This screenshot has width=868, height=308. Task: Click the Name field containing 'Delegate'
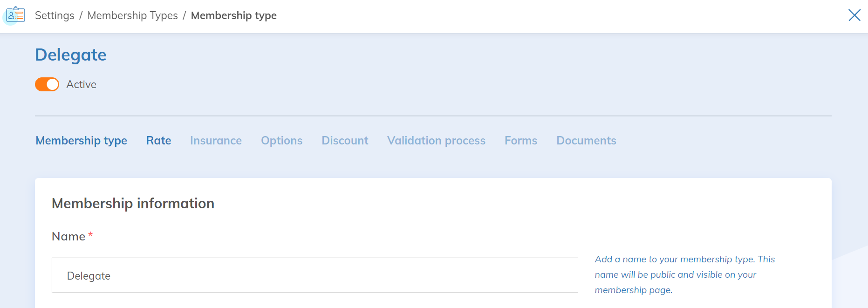point(314,275)
